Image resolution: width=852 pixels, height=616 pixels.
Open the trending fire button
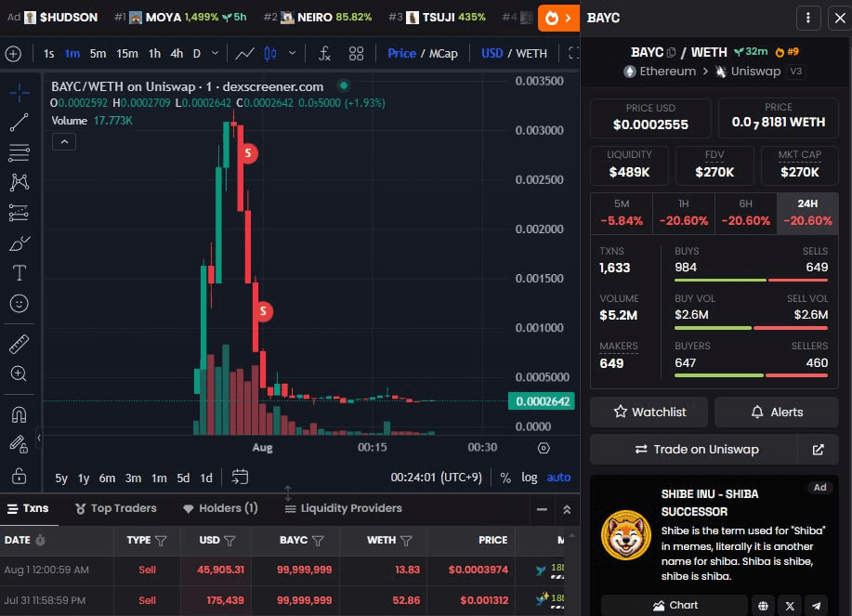(558, 18)
